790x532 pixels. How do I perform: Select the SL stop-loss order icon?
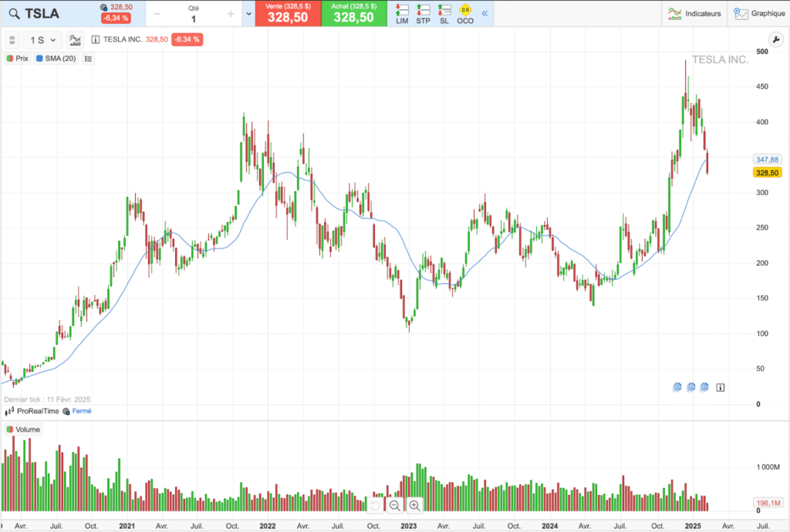444,14
